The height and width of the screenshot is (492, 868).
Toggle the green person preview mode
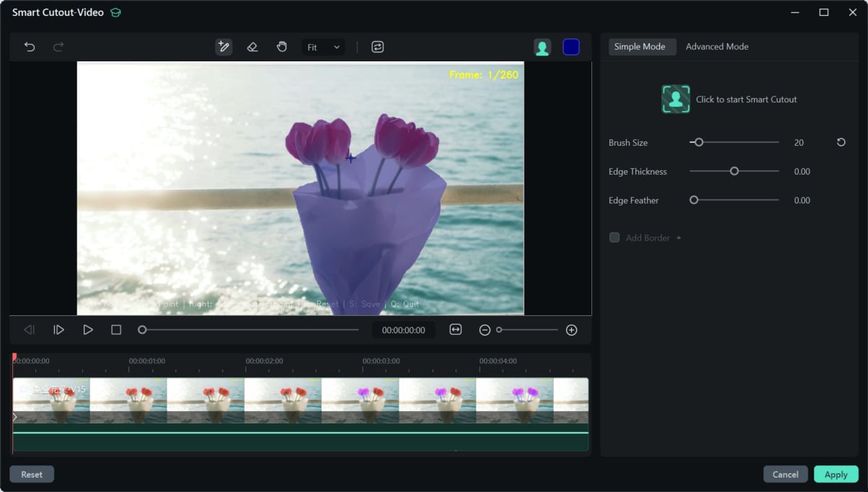[542, 47]
